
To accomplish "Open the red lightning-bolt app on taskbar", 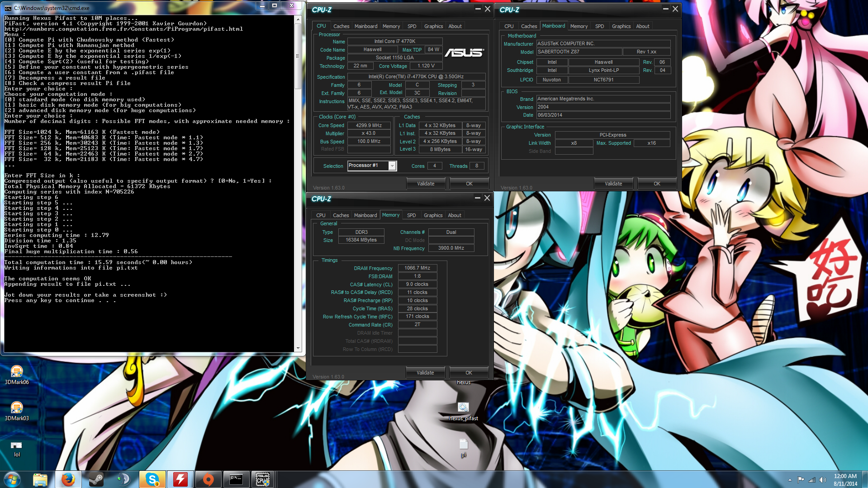I will coord(180,479).
